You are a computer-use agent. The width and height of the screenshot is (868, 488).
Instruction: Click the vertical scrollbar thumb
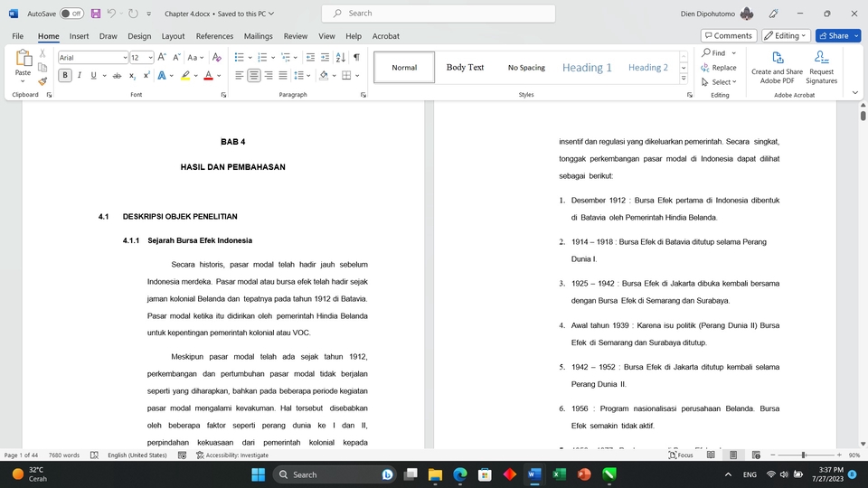click(863, 116)
